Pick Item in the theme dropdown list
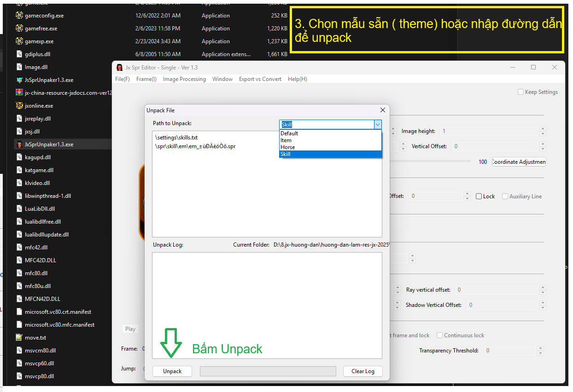This screenshot has width=573, height=392. pyautogui.click(x=286, y=140)
